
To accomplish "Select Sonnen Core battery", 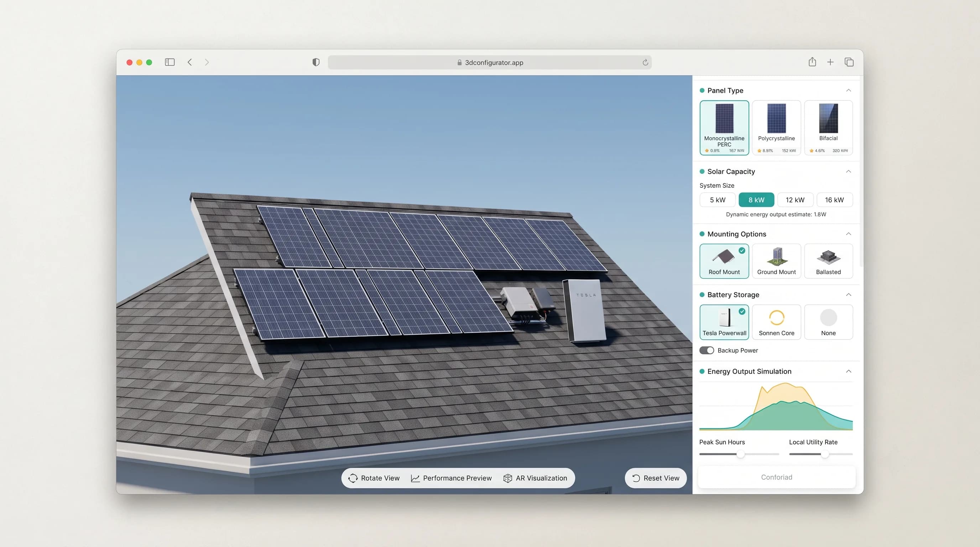I will click(776, 322).
